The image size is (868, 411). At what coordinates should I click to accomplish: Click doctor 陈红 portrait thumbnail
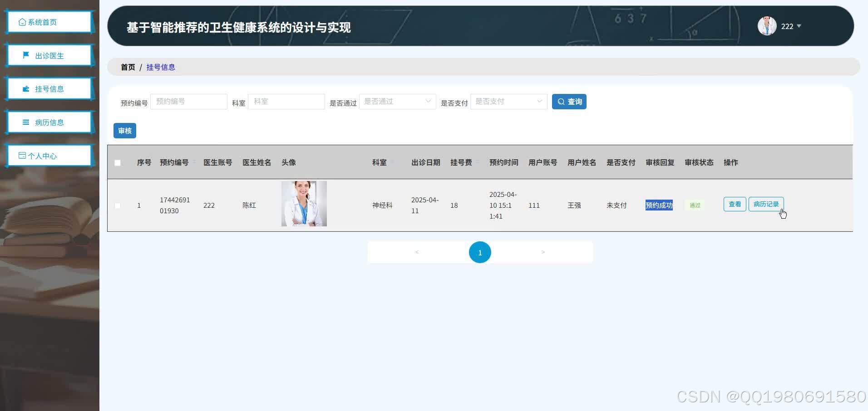(x=304, y=204)
